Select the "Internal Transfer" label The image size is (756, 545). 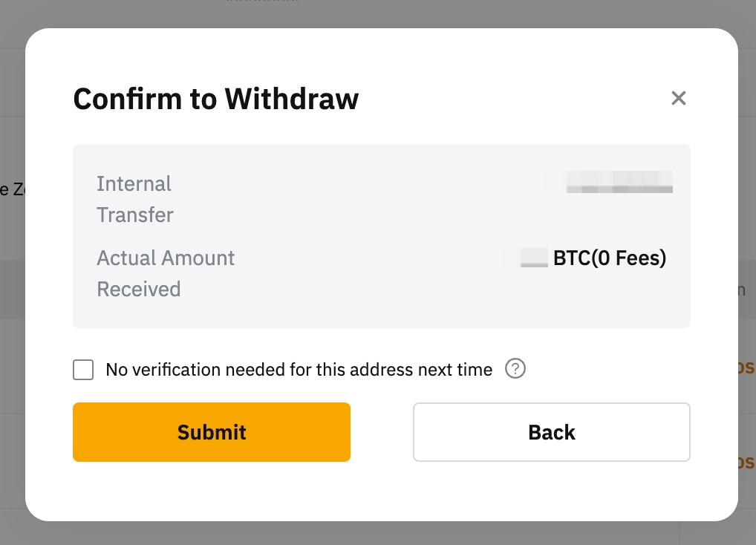[134, 199]
